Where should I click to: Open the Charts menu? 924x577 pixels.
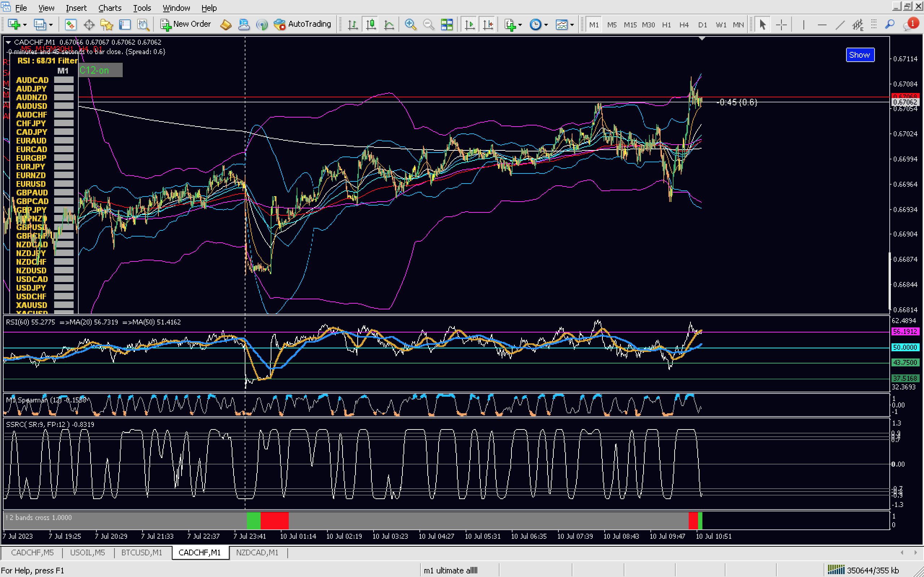coord(110,8)
